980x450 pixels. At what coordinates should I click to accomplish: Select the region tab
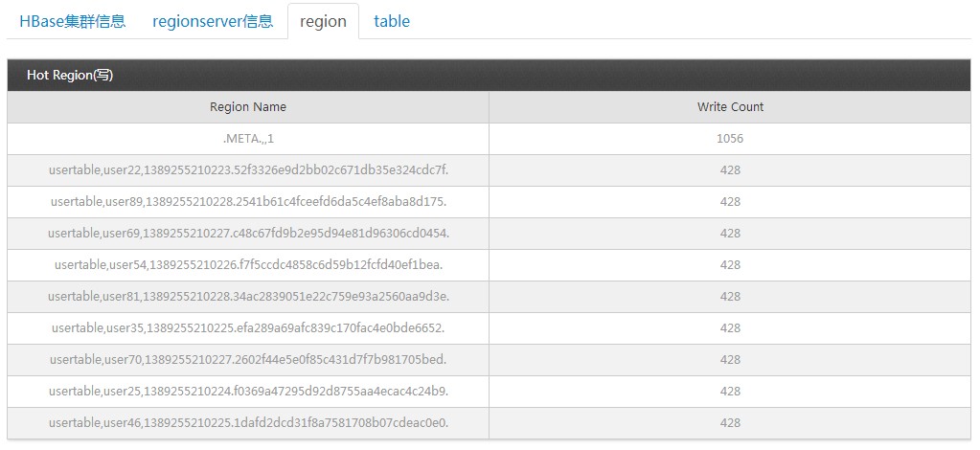[x=323, y=21]
